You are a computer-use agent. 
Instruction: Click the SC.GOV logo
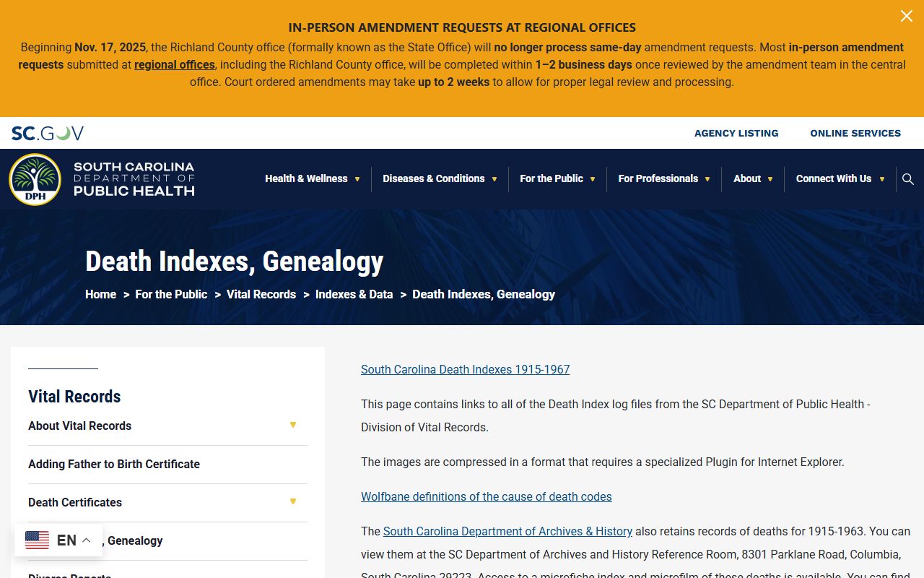48,133
